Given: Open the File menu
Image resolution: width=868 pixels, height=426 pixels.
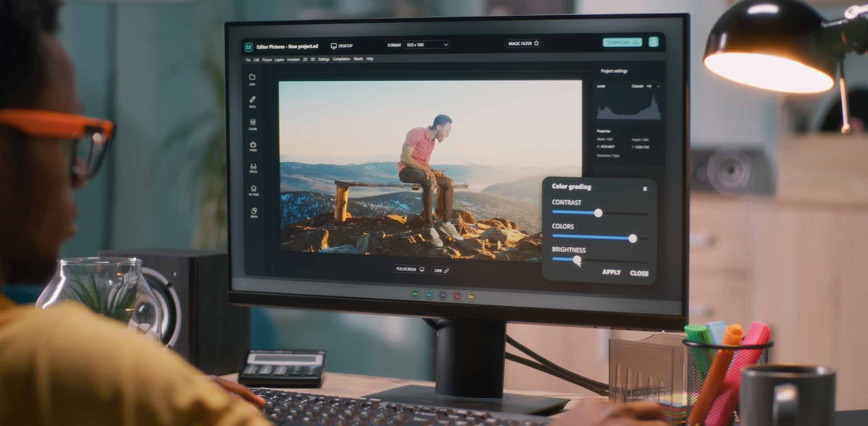Looking at the screenshot, I should click(248, 60).
